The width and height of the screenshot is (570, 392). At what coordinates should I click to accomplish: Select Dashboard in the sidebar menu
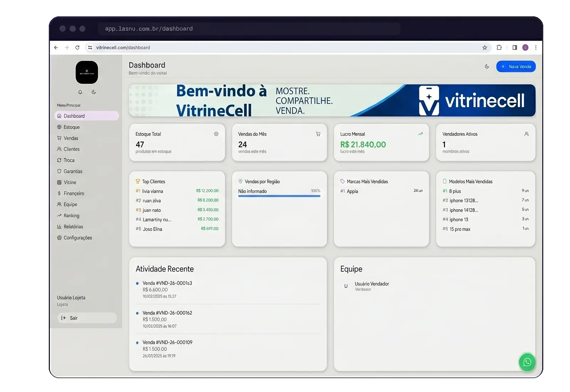pyautogui.click(x=87, y=116)
